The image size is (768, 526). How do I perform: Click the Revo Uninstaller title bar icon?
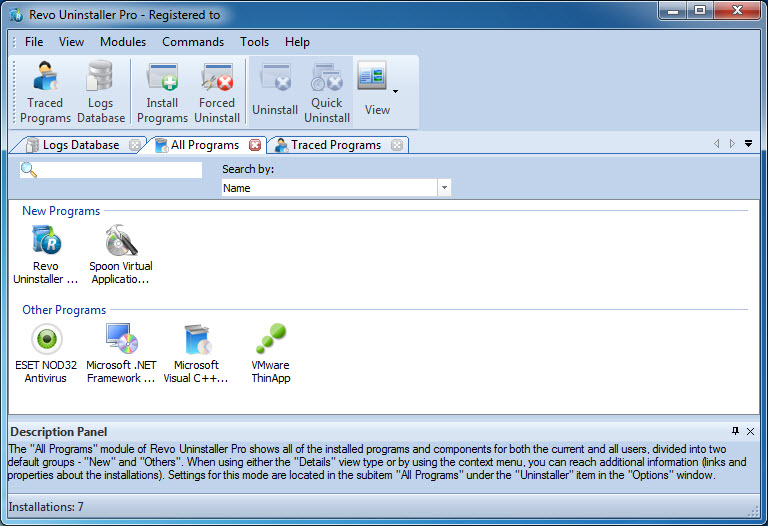[16, 15]
